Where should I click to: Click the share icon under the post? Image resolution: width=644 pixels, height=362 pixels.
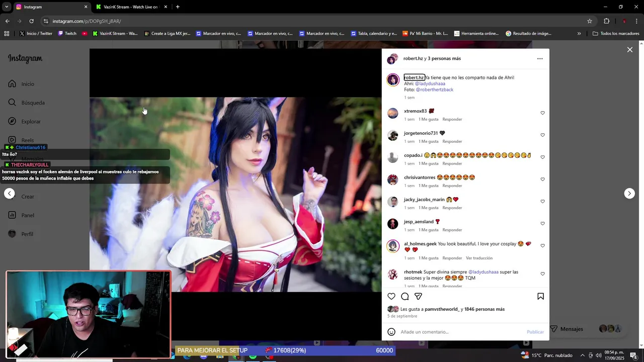click(x=418, y=297)
